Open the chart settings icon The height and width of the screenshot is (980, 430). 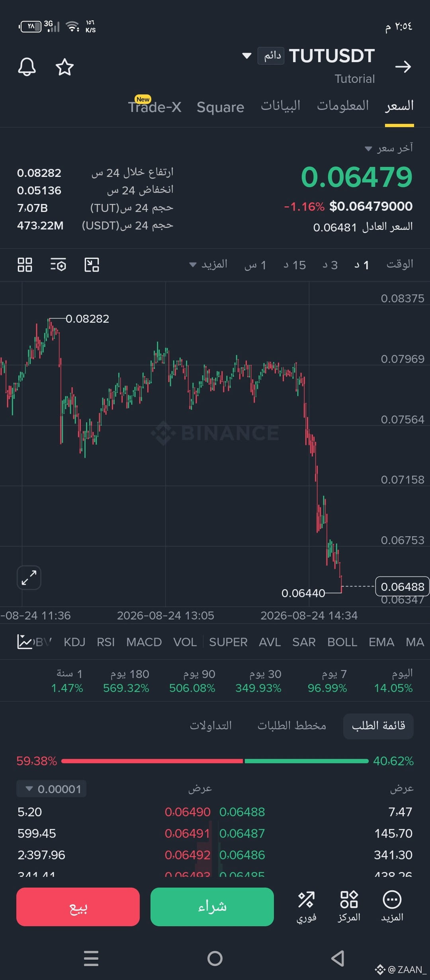coord(58,265)
